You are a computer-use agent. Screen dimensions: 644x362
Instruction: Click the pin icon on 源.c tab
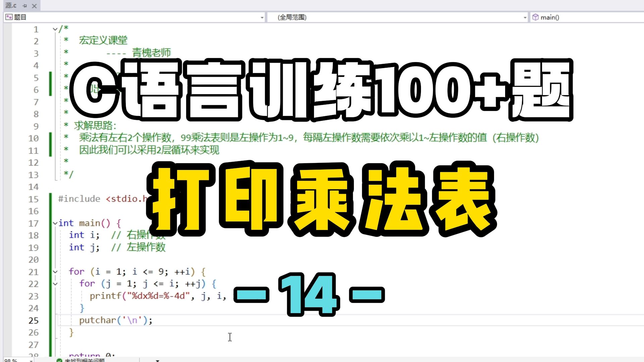tap(24, 6)
